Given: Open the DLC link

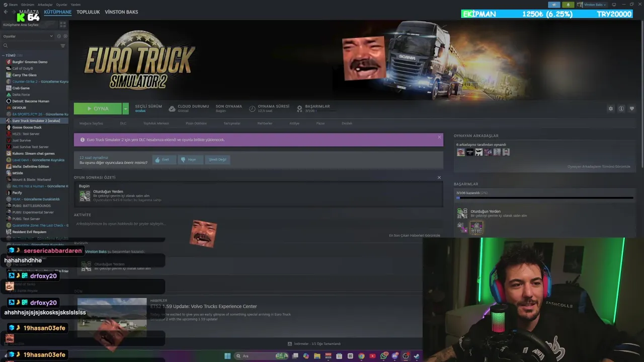Looking at the screenshot, I should (123, 123).
